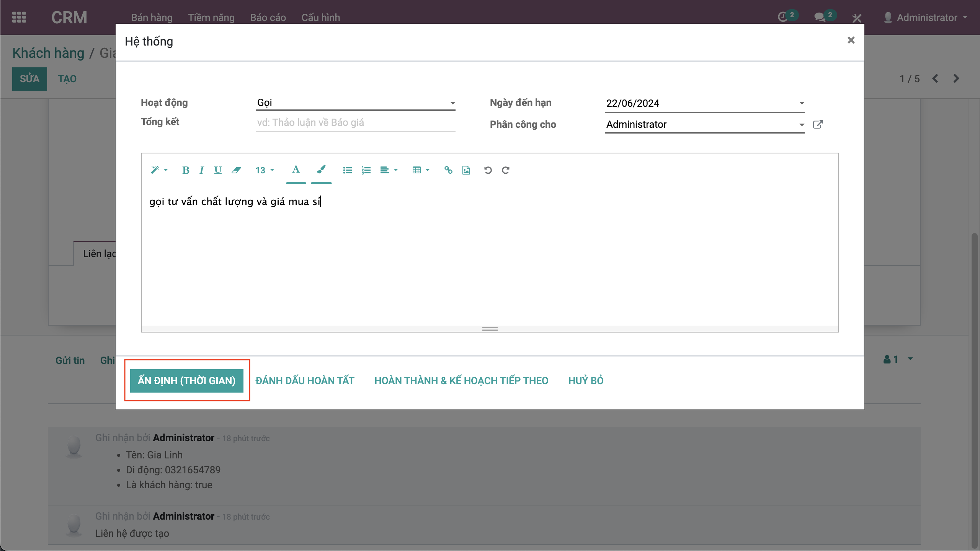Open the font color picker
The width and height of the screenshot is (980, 551).
coord(296,170)
